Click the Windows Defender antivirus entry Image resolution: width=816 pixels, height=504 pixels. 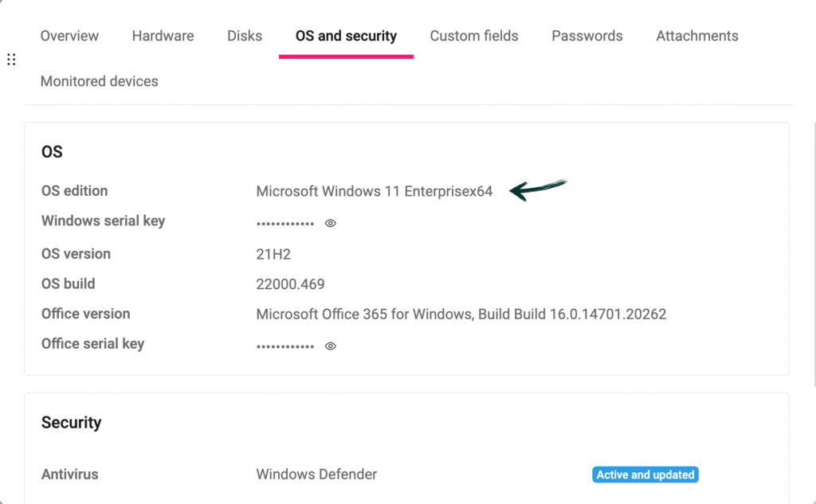[x=316, y=474]
